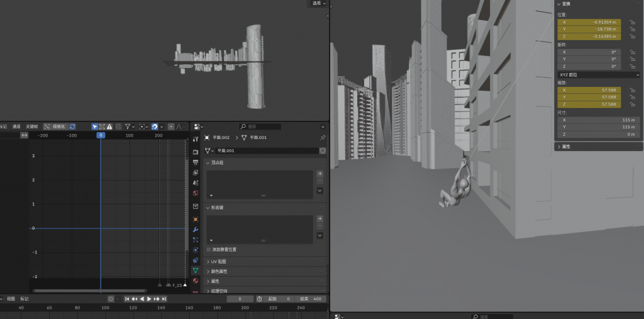
Task: Open the 通道 menu in graph editor
Action: 16,126
